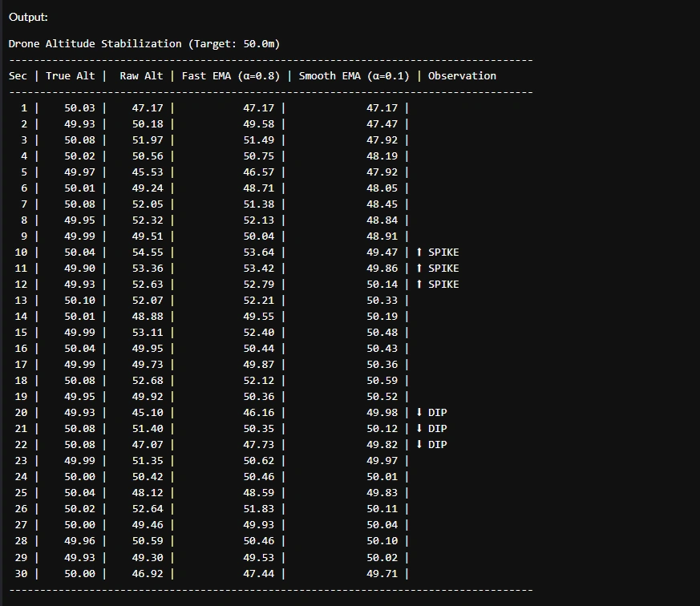Click the Observation column header
Image resolution: width=700 pixels, height=606 pixels.
(462, 76)
